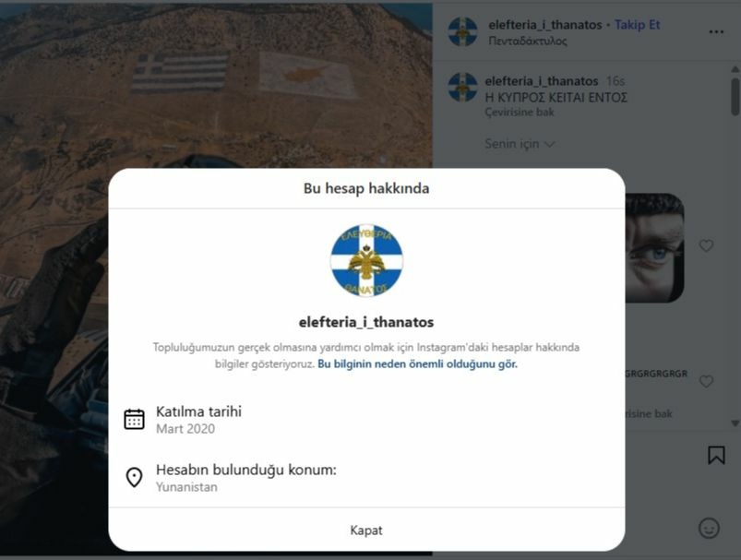This screenshot has height=560, width=741.
Task: Open the Πενταδάκτυλος location tag
Action: point(528,41)
